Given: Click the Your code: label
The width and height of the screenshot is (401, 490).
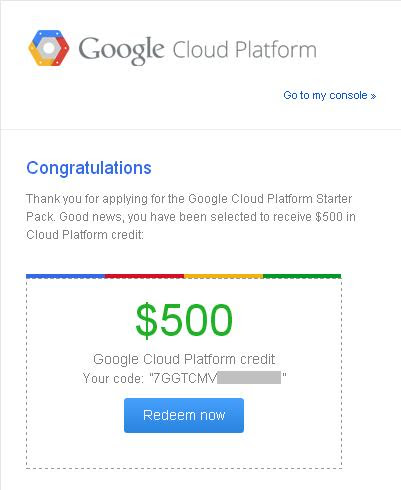Looking at the screenshot, I should 113,378.
